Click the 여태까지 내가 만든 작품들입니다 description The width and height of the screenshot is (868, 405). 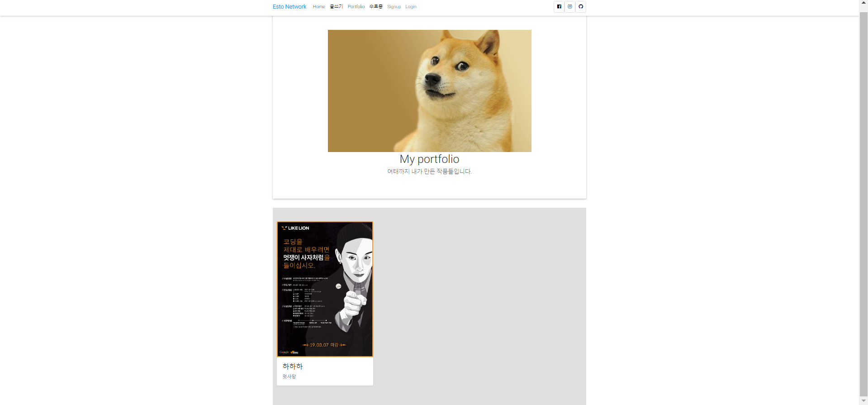[x=429, y=172]
